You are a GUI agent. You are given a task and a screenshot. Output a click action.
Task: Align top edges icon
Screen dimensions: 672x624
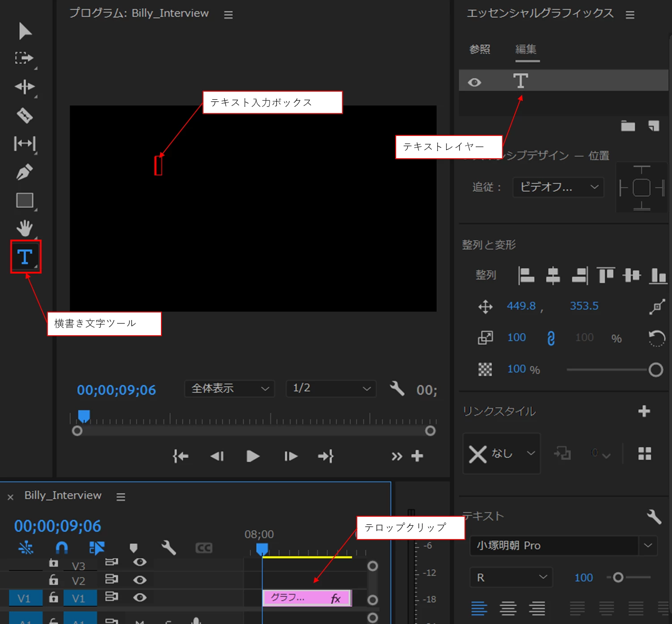606,275
